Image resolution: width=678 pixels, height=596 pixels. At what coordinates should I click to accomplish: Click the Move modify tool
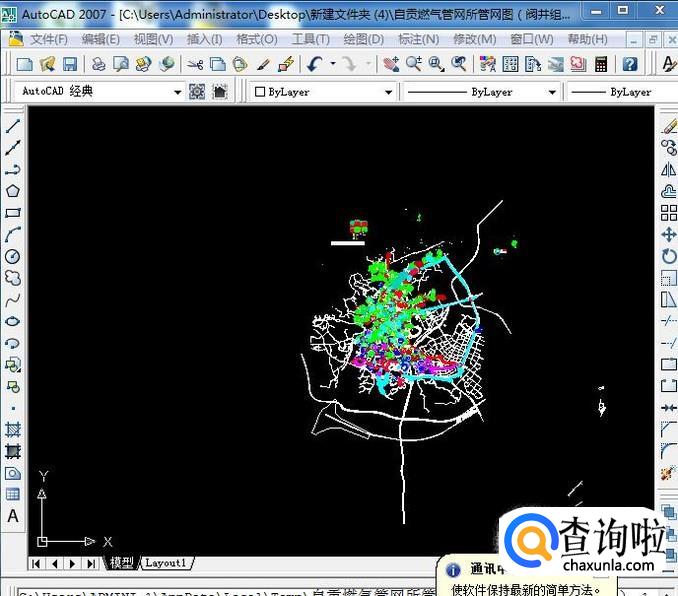click(669, 235)
